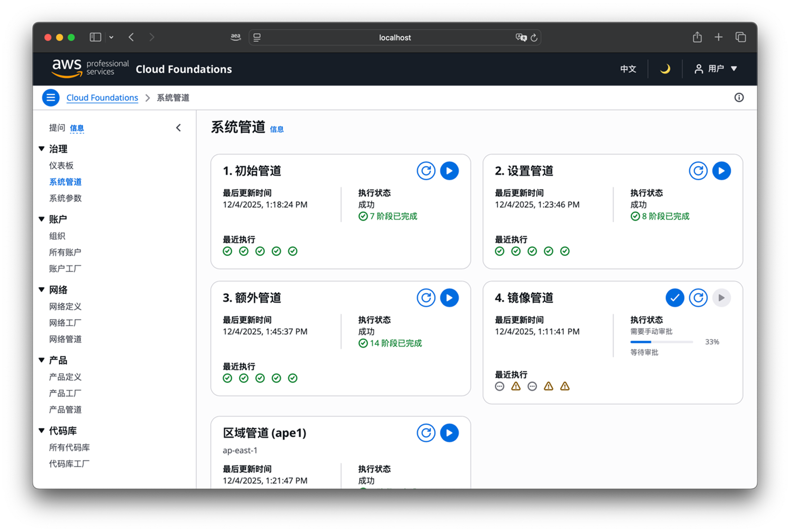
Task: Refresh the 额外管道 pipeline card
Action: click(426, 297)
